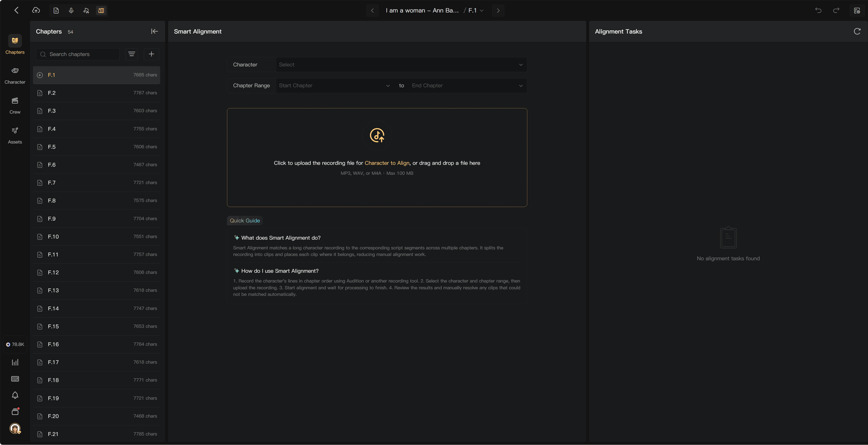Open the Character sidebar tab

click(x=15, y=76)
